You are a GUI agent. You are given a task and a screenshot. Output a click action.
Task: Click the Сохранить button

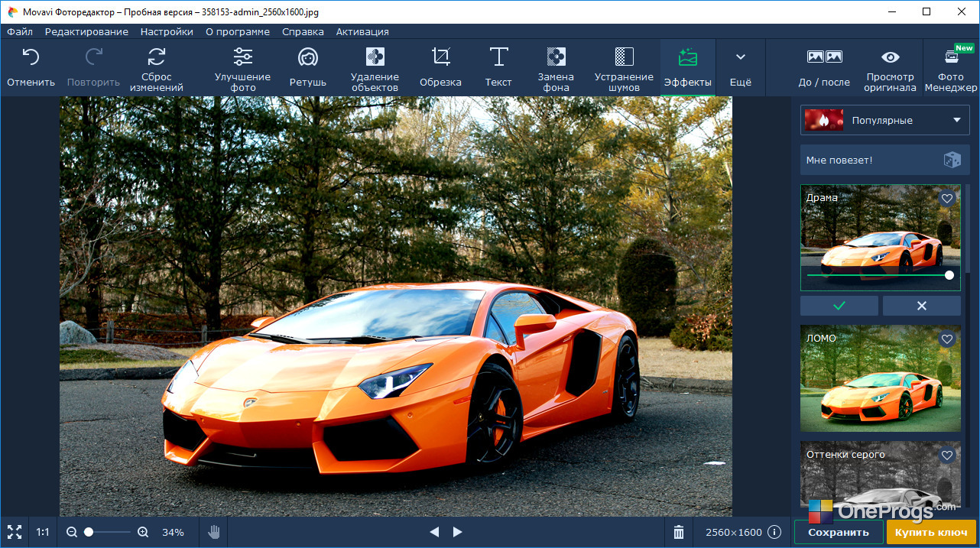point(839,532)
